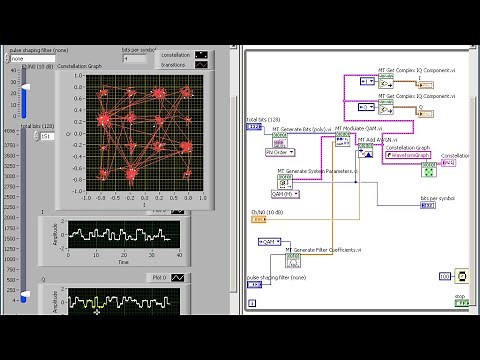This screenshot has width=480, height=360.
Task: Click the Q amplitude waveform plot
Action: point(124,302)
